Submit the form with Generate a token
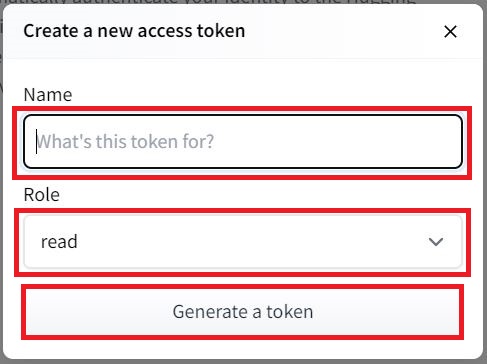This screenshot has height=364, width=487. [243, 312]
